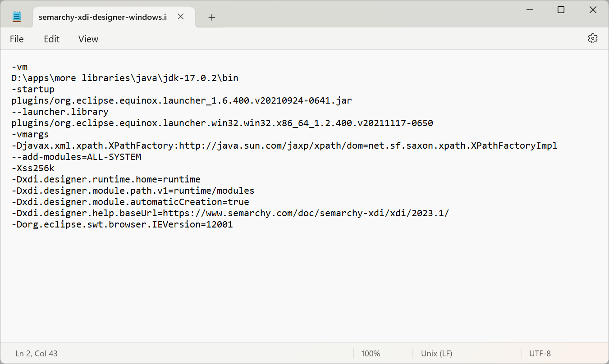Click the Unix (LF) line-ending indicator
This screenshot has width=609, height=364.
coord(436,353)
